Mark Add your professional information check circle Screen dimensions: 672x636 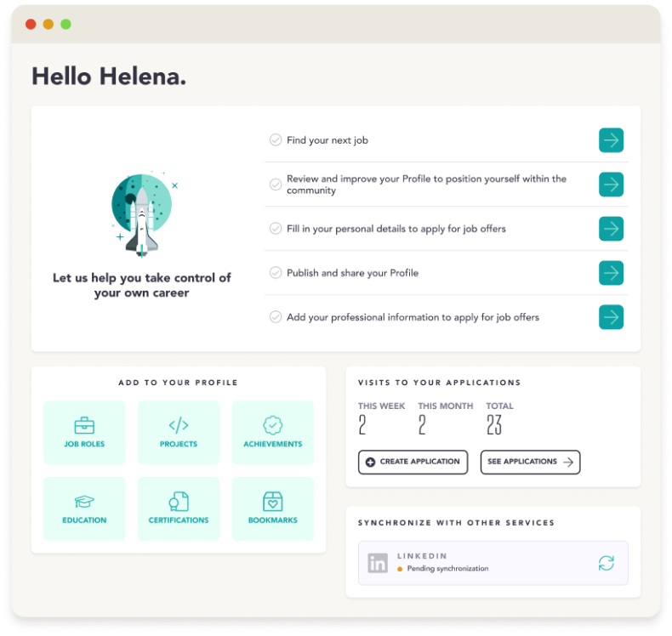tap(276, 317)
